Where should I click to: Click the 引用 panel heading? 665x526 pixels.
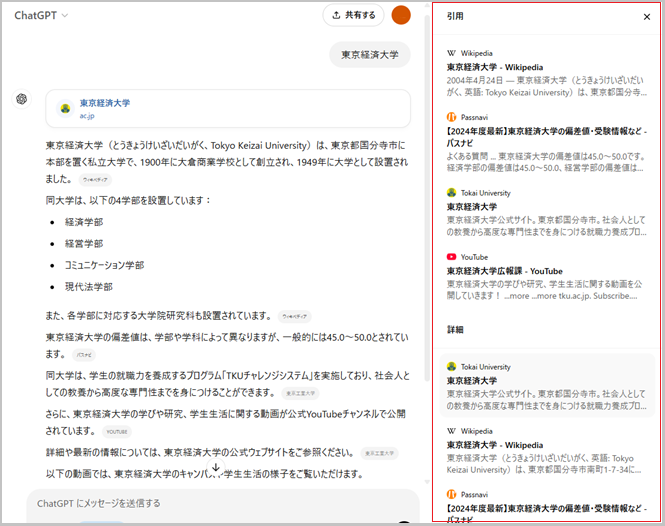click(455, 16)
